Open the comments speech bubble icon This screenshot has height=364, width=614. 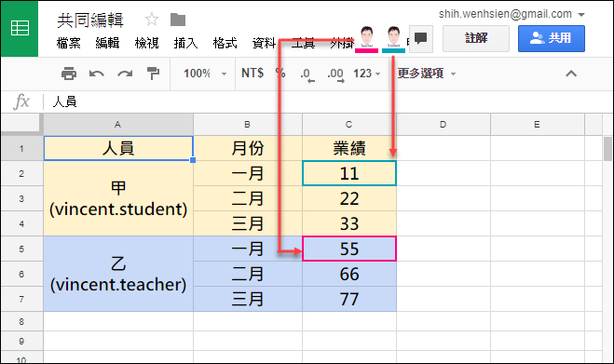(421, 38)
